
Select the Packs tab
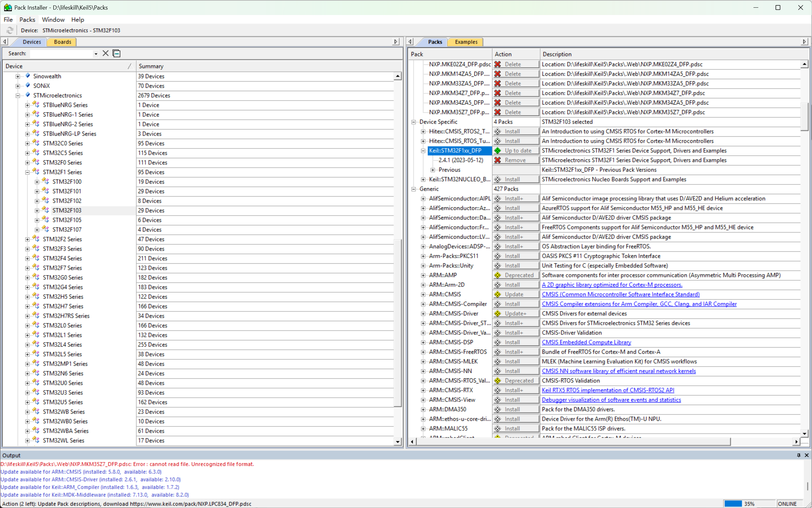[x=435, y=42]
